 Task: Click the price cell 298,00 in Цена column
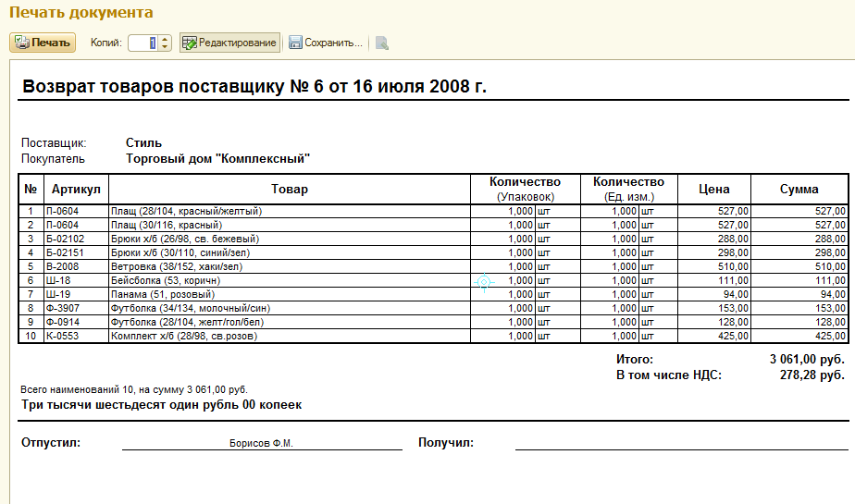click(x=713, y=252)
